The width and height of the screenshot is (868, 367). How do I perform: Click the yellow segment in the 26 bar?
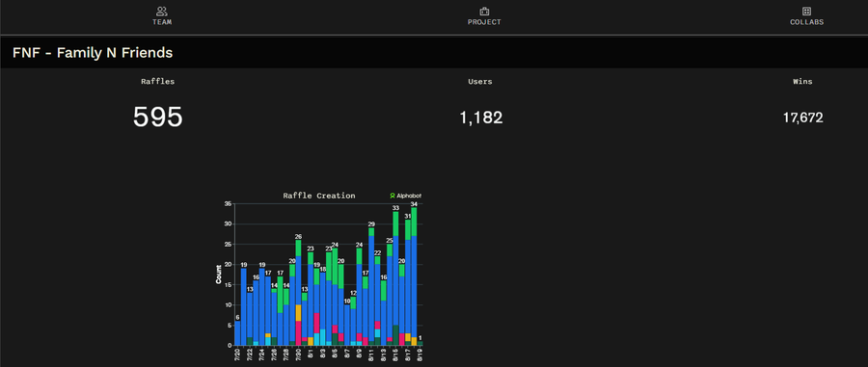[298, 313]
